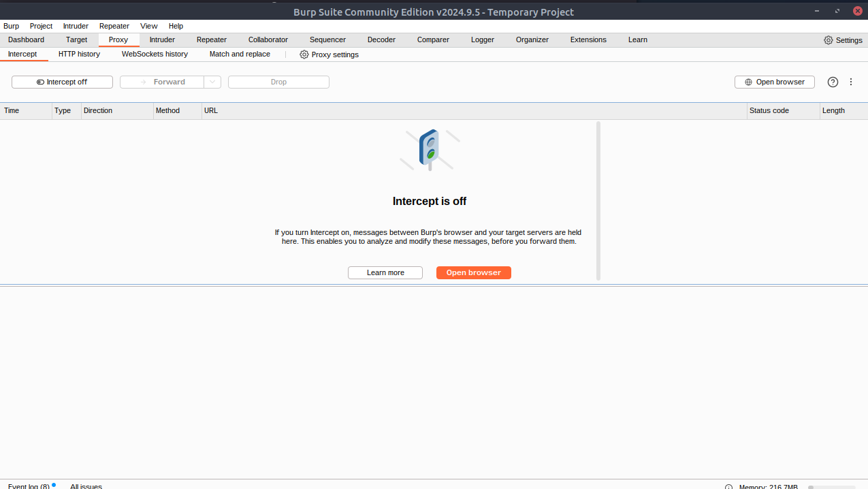Expand the Forward button dropdown arrow
The image size is (868, 489).
point(213,82)
